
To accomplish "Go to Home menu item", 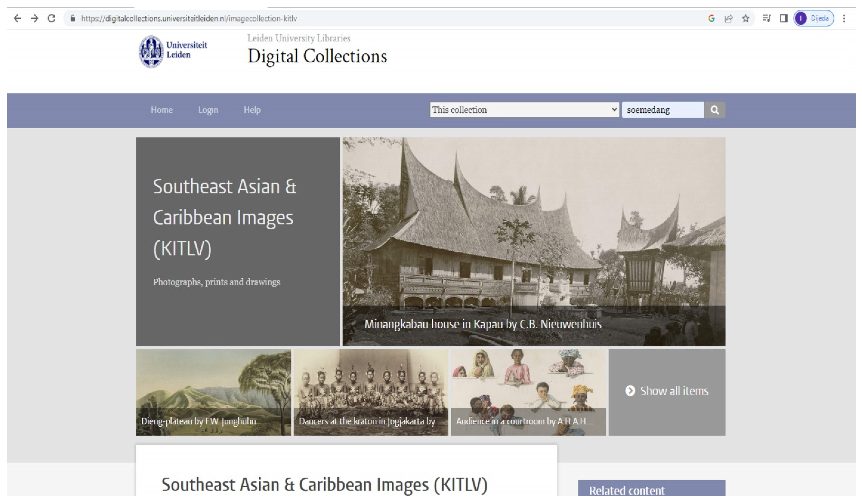I will pos(161,110).
